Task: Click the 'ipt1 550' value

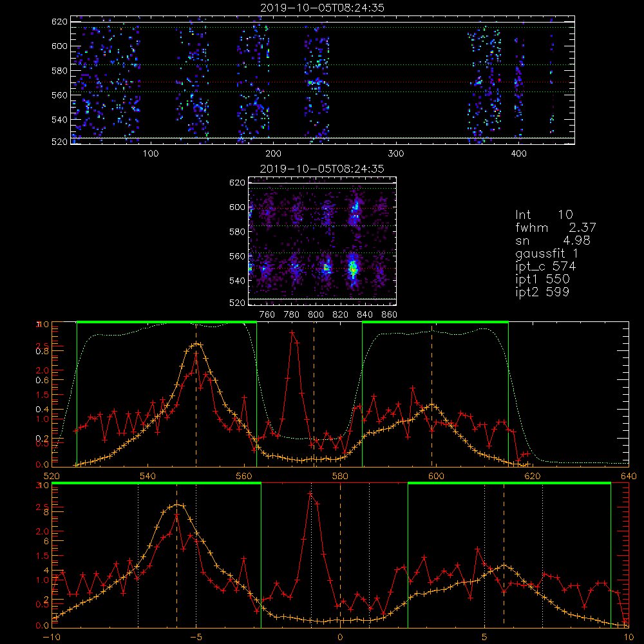Action: click(542, 279)
